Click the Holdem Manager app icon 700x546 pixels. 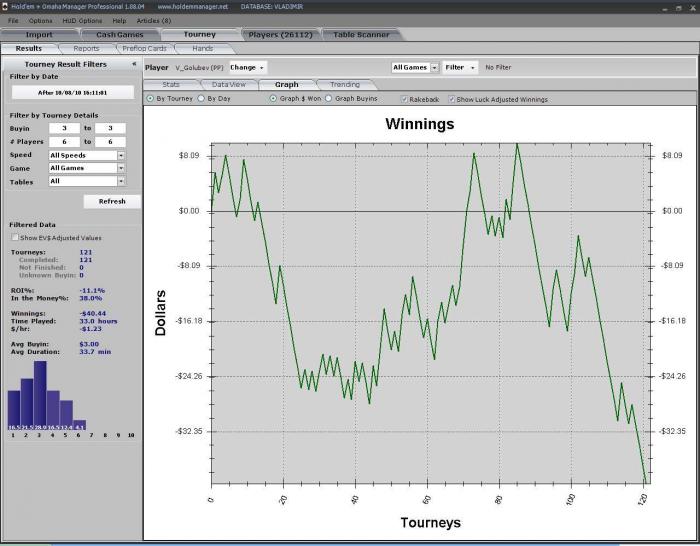point(7,6)
